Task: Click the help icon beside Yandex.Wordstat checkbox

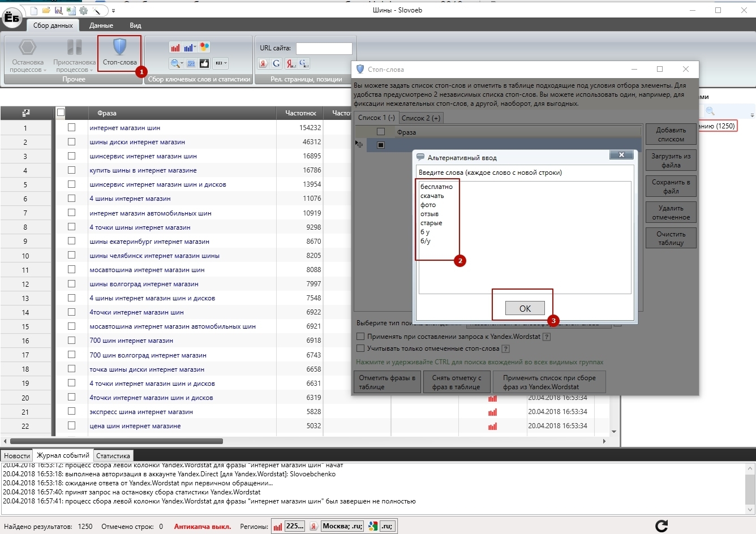Action: click(x=547, y=337)
